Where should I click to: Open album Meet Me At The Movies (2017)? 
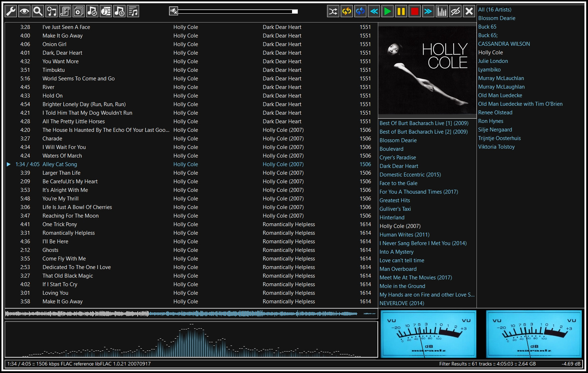[416, 278]
